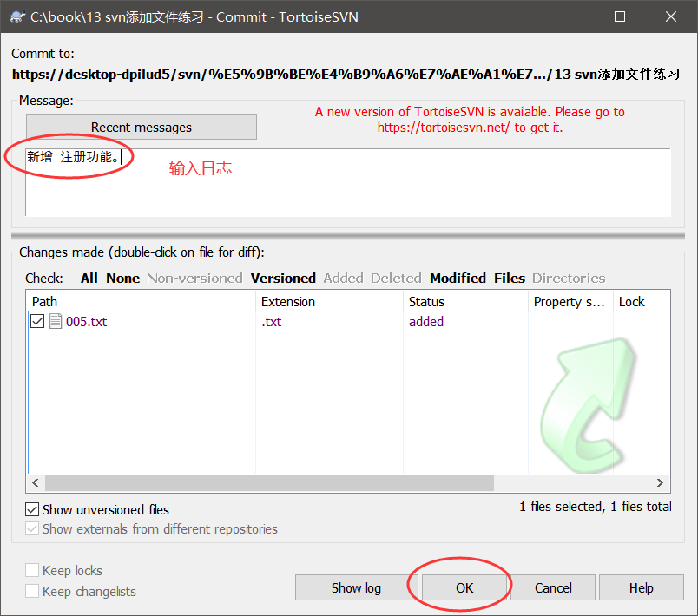698x616 pixels.
Task: Click the horizontal scrollbar right arrow
Action: 660,482
